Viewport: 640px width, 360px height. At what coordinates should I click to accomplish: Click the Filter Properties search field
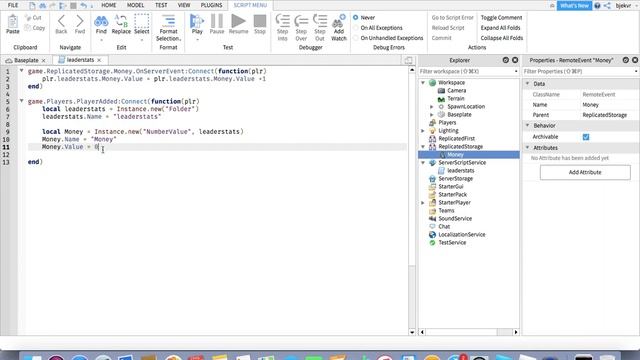(580, 71)
